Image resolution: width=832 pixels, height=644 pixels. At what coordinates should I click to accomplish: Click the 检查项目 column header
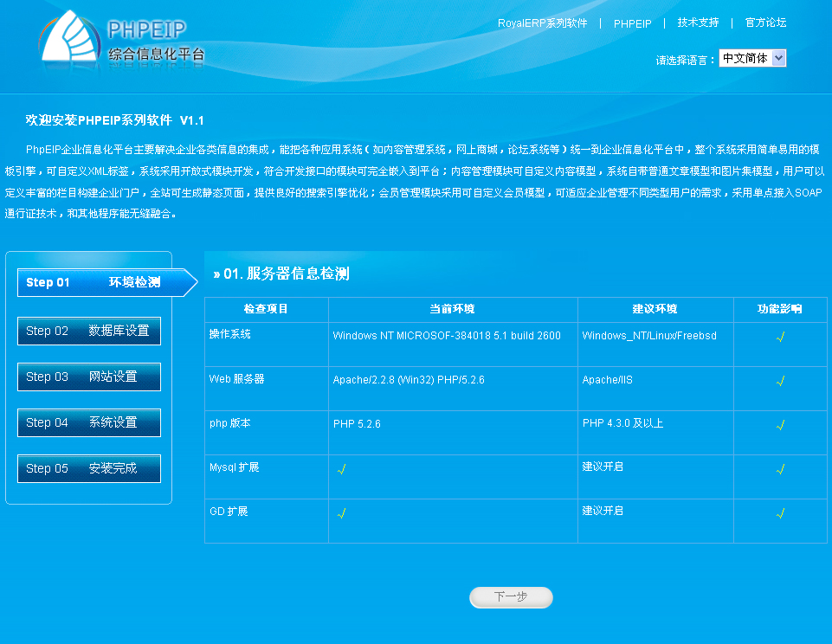pyautogui.click(x=266, y=309)
